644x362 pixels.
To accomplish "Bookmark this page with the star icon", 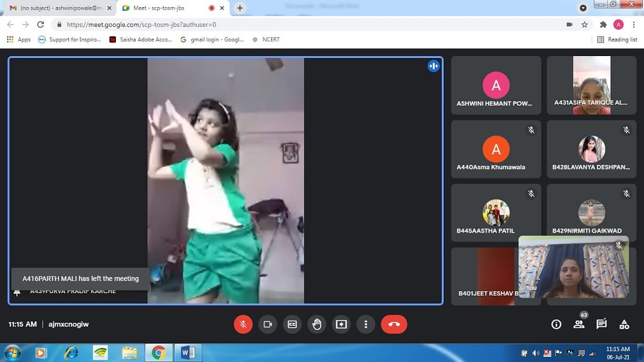I will coord(585,24).
